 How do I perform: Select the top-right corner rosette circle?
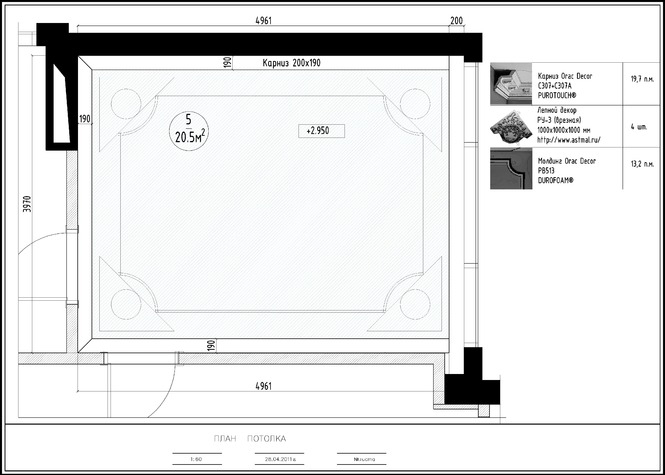(x=415, y=103)
